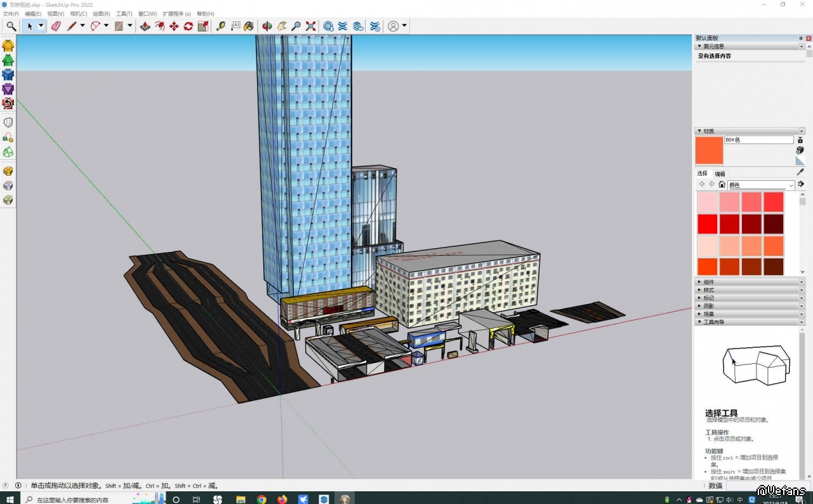The width and height of the screenshot is (813, 504).
Task: Click the Zoom Extents icon
Action: [x=310, y=26]
